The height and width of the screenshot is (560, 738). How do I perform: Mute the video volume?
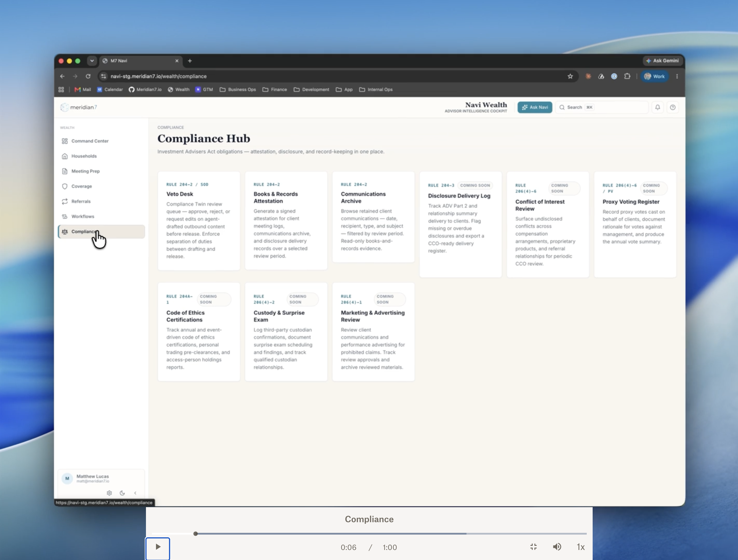click(x=557, y=547)
